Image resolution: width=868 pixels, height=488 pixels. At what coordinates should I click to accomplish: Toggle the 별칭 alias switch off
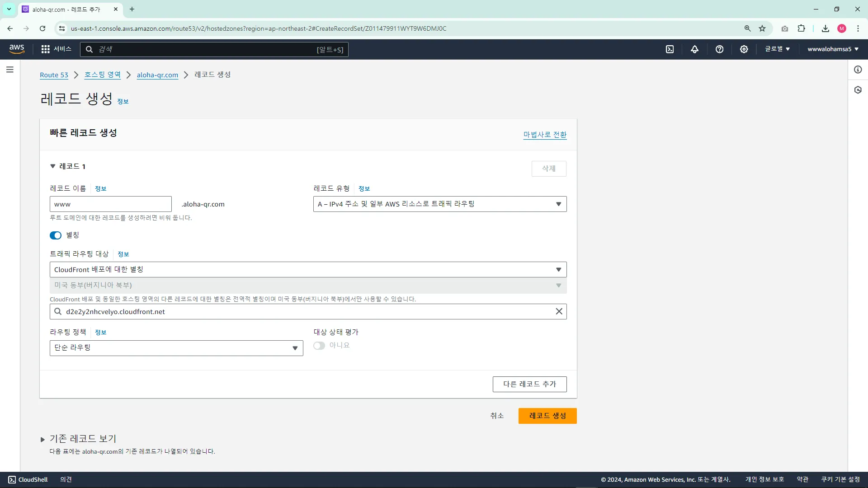pyautogui.click(x=56, y=235)
